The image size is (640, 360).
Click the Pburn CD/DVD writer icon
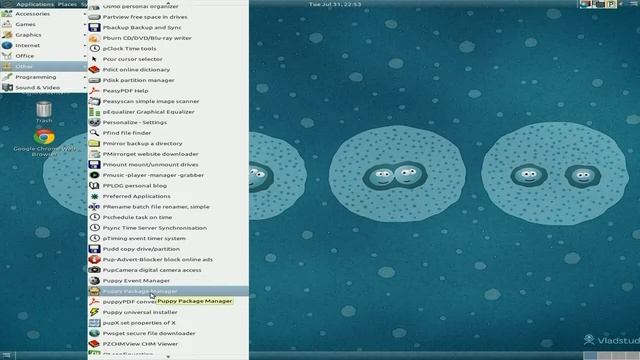click(94, 38)
